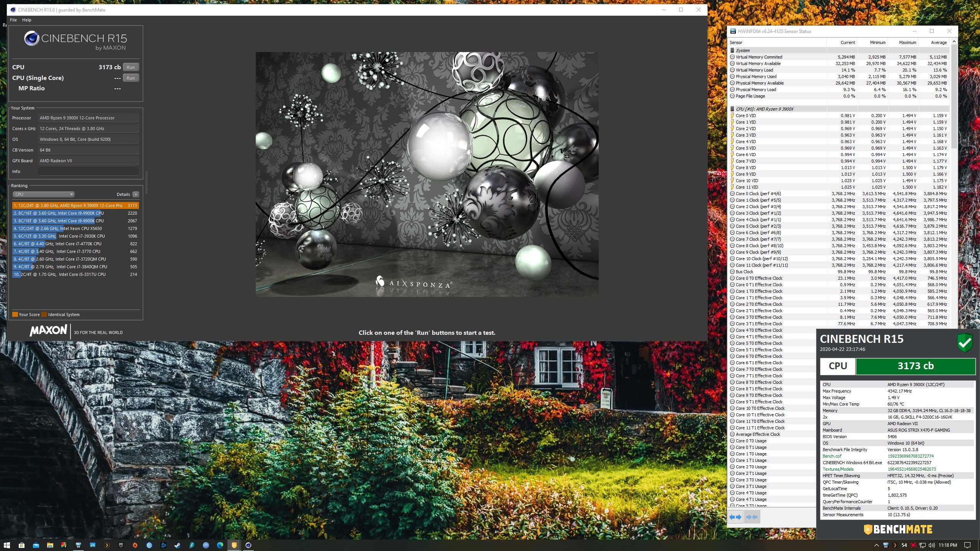Open Windows Start menu
980x551 pixels.
[7, 545]
